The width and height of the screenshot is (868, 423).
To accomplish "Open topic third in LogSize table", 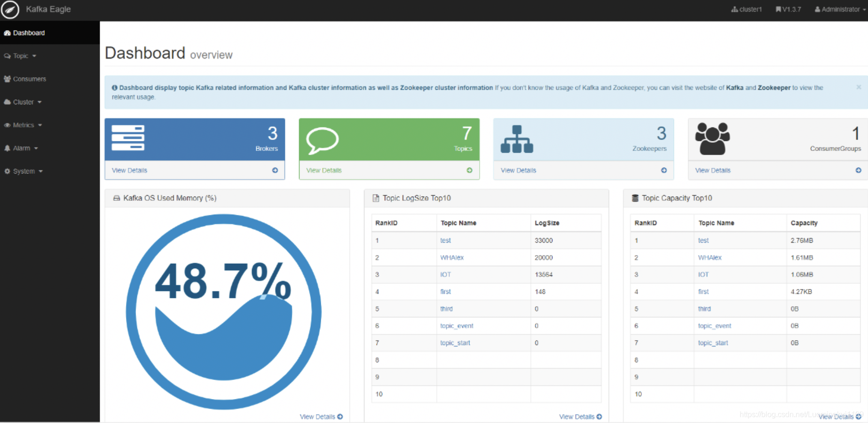I will (x=446, y=309).
